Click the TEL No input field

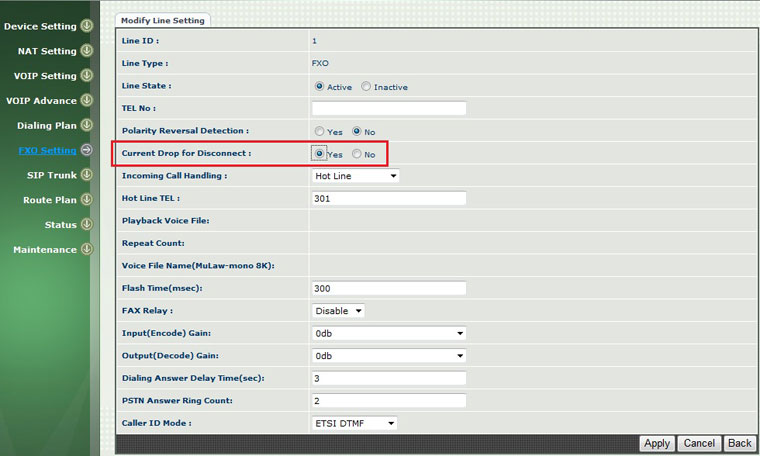pyautogui.click(x=389, y=109)
